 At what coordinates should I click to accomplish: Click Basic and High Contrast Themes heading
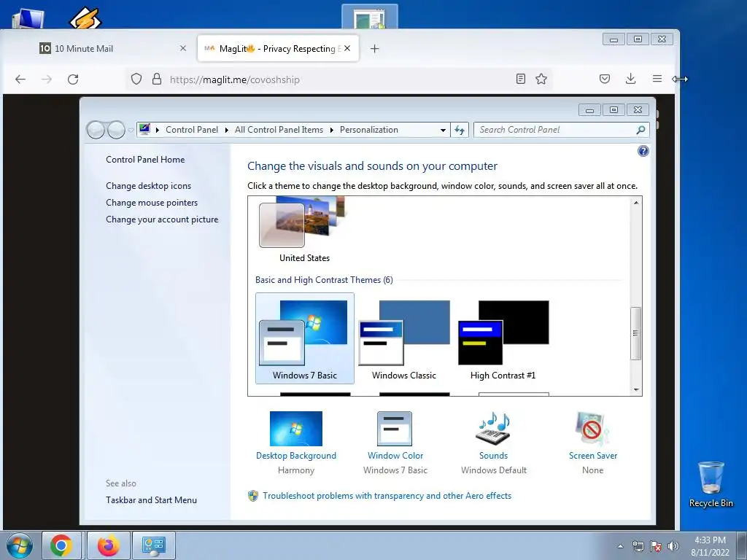pos(324,280)
